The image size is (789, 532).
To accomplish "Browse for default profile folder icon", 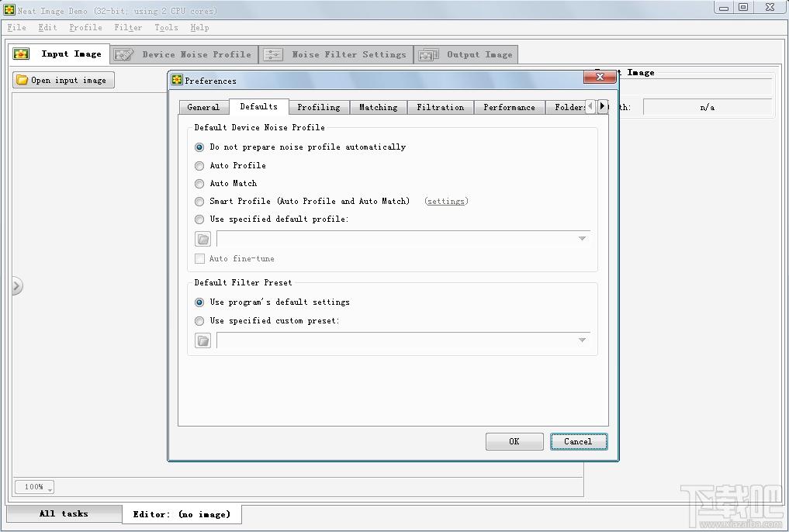I will click(202, 239).
